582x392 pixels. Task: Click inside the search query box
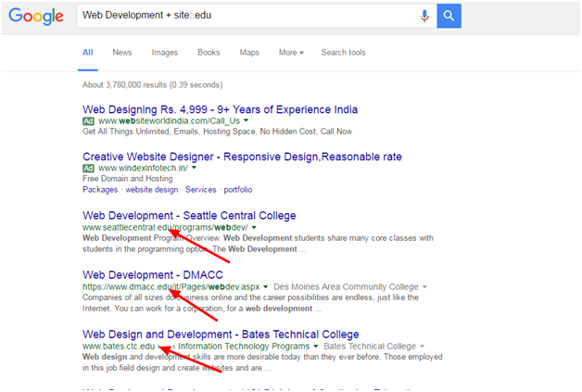coord(241,16)
